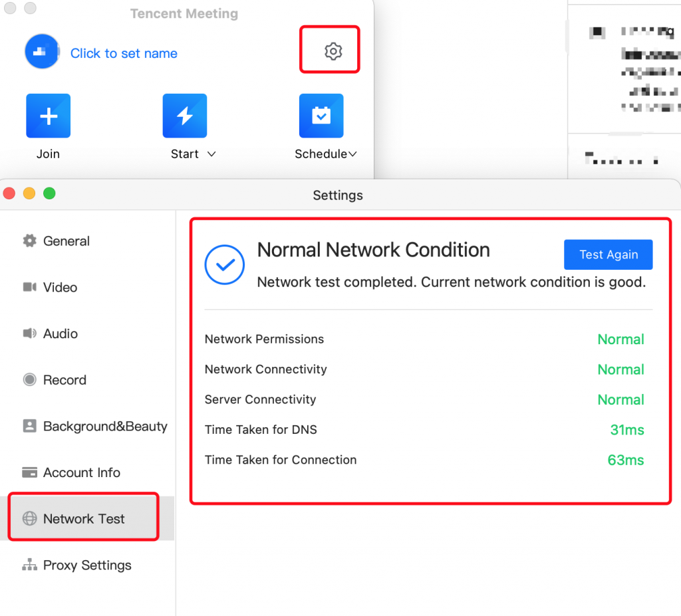Screen dimensions: 681x616
Task: Click the blue Join plus icon
Action: tap(48, 116)
